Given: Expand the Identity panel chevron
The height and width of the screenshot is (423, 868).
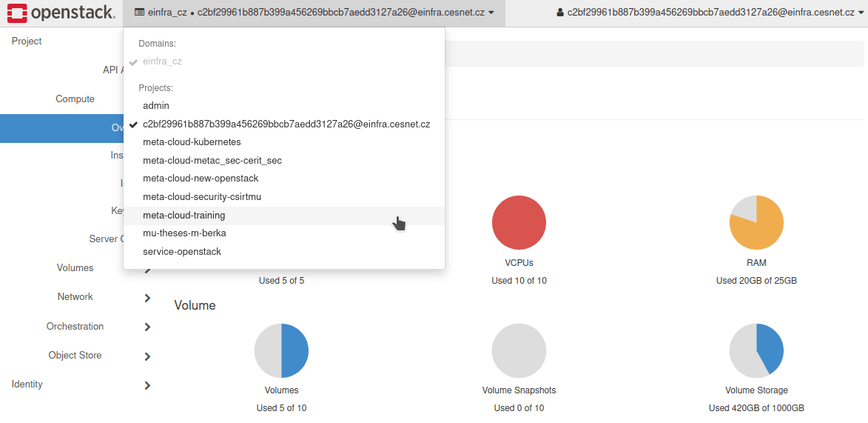Looking at the screenshot, I should coord(147,385).
